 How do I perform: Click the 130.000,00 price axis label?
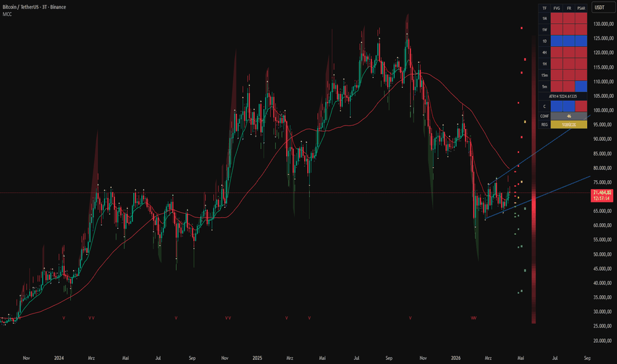click(x=602, y=24)
